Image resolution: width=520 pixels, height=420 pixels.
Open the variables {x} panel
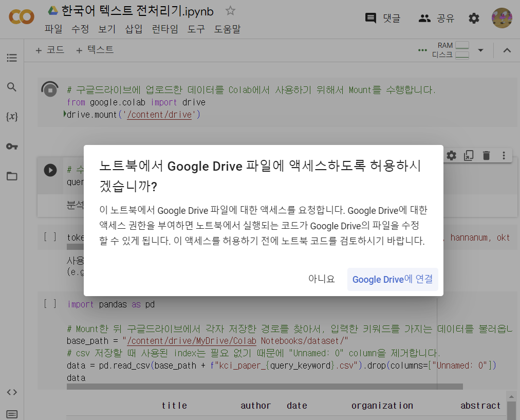coord(12,117)
